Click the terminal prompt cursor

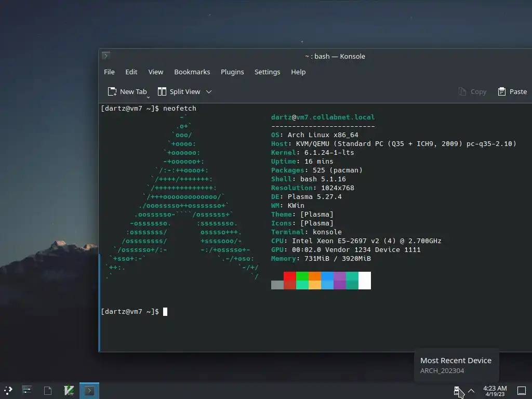(165, 312)
